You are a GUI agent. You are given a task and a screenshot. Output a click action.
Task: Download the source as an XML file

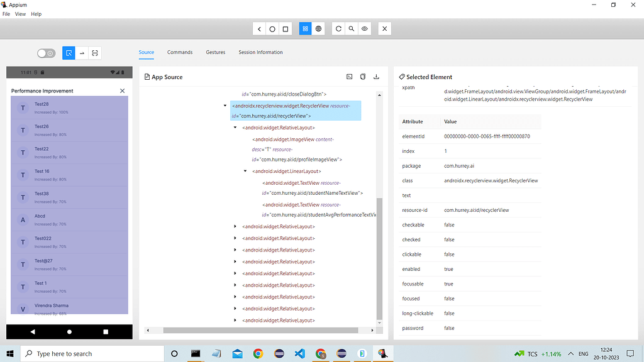pyautogui.click(x=376, y=76)
